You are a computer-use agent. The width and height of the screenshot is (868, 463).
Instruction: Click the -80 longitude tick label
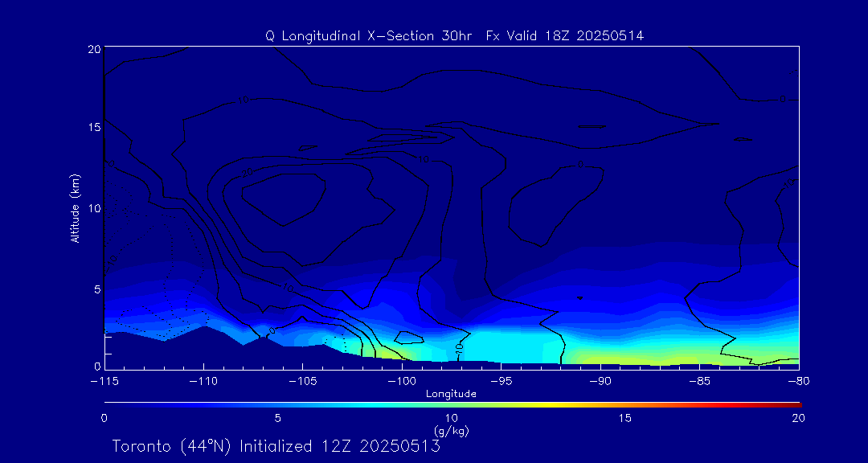click(799, 382)
